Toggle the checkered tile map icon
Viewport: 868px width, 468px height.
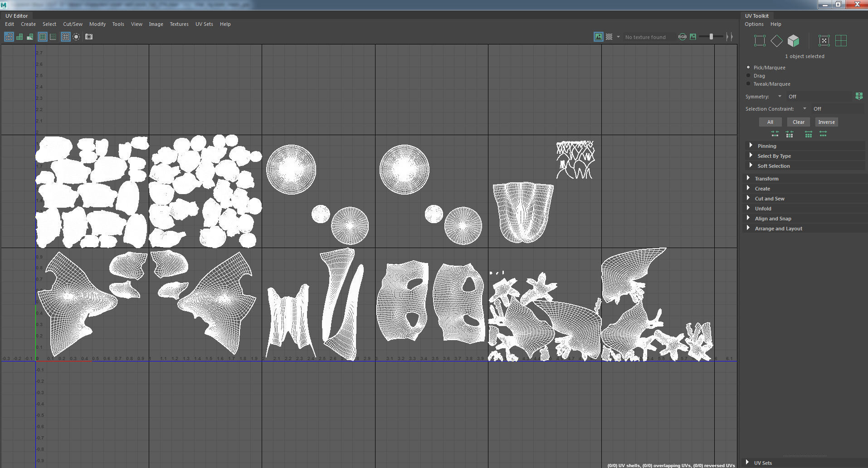click(609, 37)
